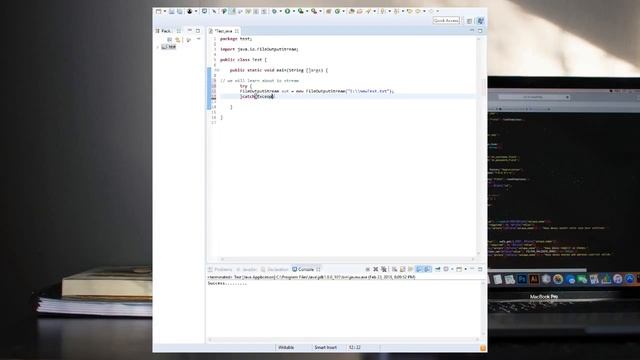Click the Display Selected Console icon
The width and height of the screenshot is (640, 360).
(x=446, y=269)
